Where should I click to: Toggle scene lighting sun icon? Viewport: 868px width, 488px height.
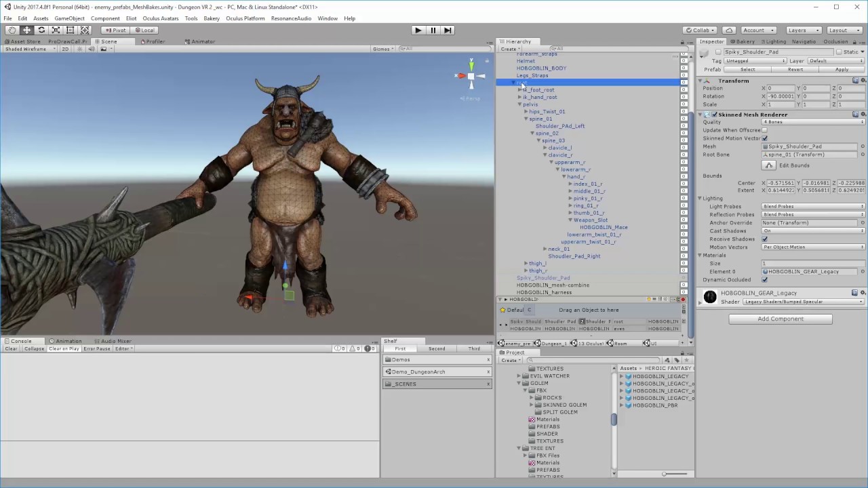(80, 49)
